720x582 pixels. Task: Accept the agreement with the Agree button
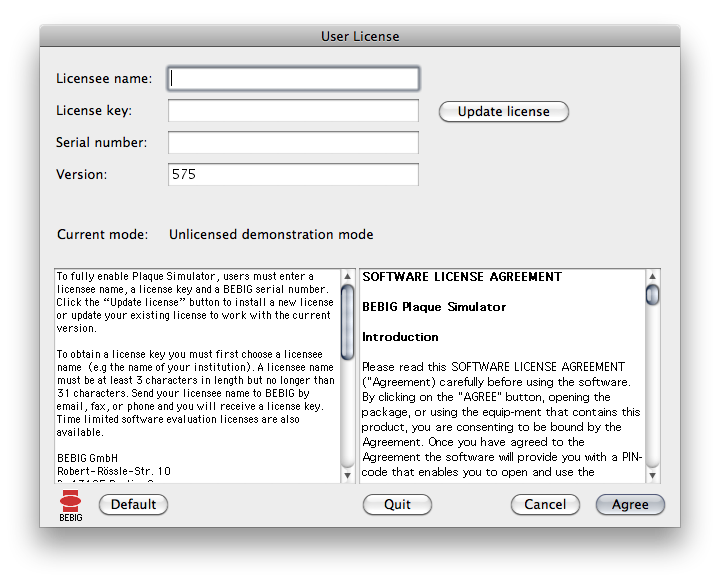630,504
